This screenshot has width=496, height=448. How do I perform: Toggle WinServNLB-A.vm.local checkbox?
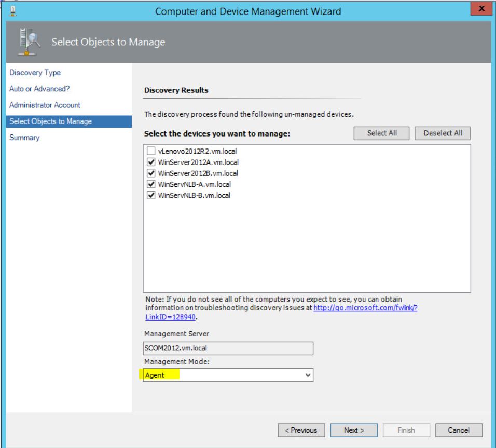[151, 184]
